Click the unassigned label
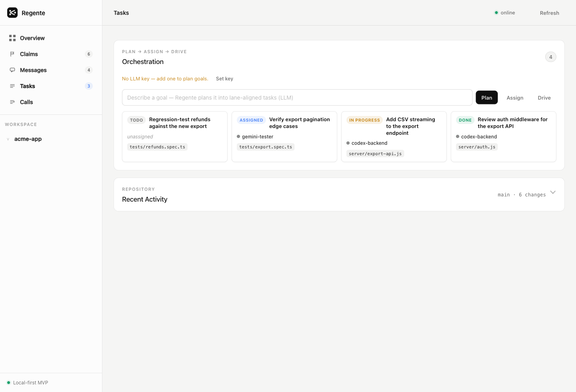Screen dimensions: 576x392 (x=140, y=136)
